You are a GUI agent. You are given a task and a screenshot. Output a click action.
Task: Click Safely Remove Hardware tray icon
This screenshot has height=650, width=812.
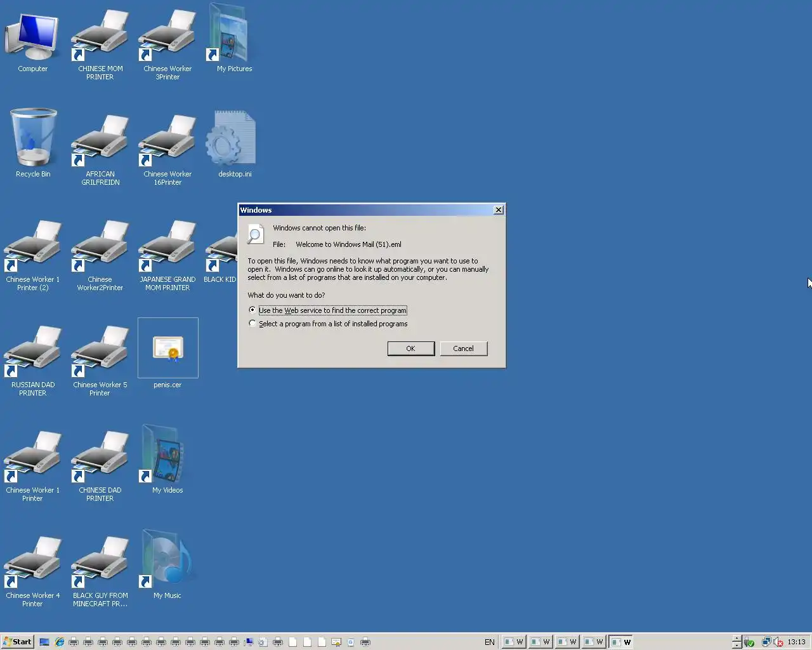click(749, 642)
